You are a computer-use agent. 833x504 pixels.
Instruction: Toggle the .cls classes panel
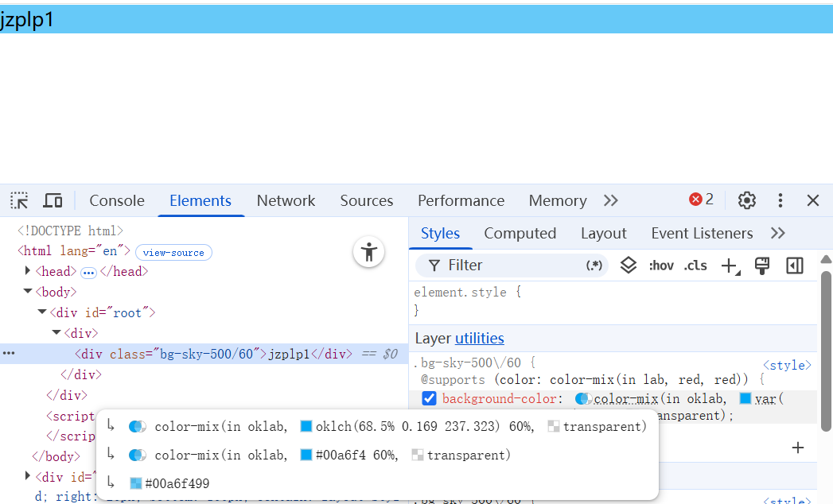point(695,265)
